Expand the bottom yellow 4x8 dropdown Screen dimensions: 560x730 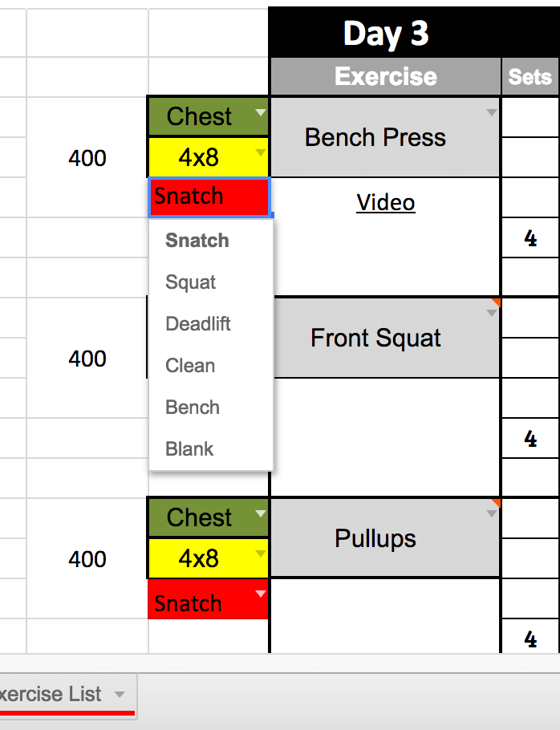(x=260, y=554)
